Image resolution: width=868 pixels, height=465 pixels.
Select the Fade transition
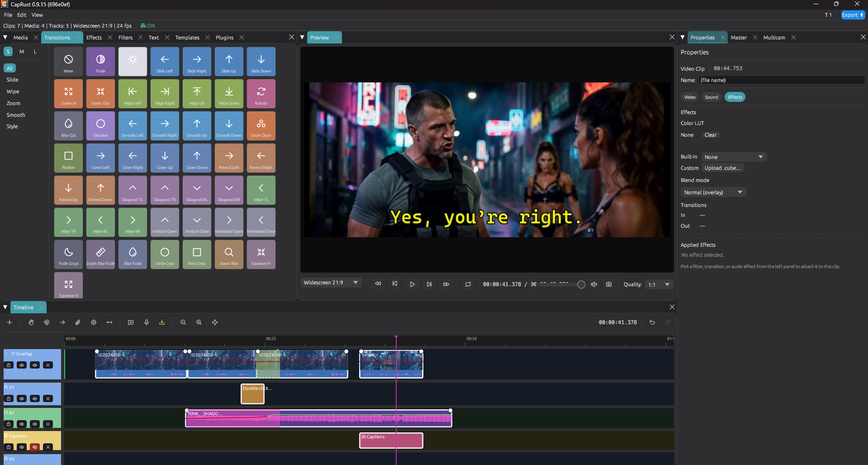click(x=100, y=62)
